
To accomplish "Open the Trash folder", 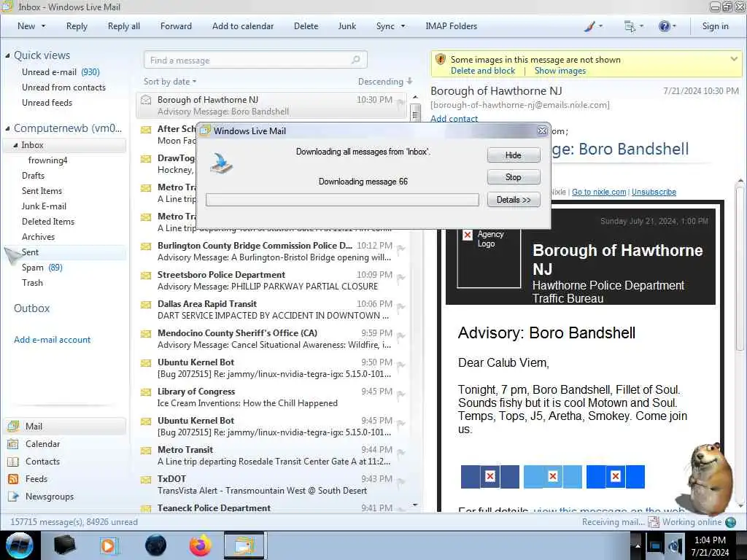I will pyautogui.click(x=32, y=283).
